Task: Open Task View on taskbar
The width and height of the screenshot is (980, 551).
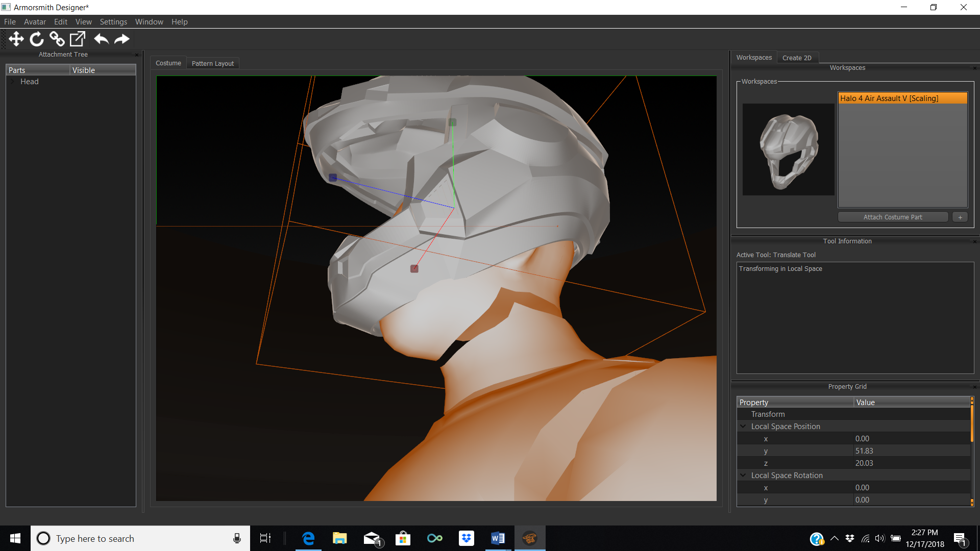Action: pyautogui.click(x=265, y=538)
